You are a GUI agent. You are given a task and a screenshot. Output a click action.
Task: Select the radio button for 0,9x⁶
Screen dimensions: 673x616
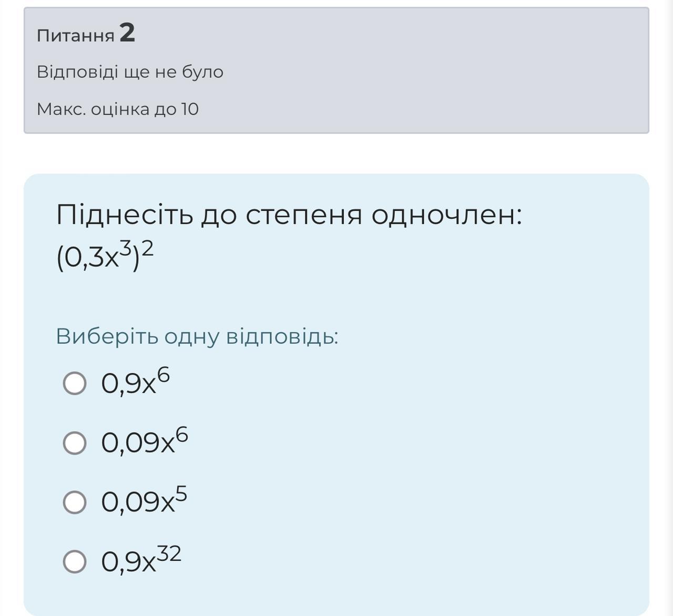click(75, 383)
